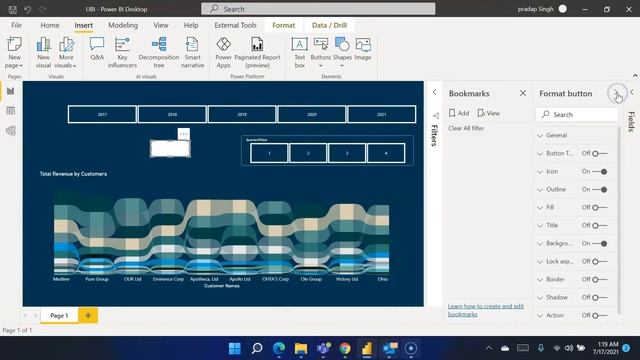Viewport: 640px width, 360px height.
Task: Close the Bookmarks pane
Action: coord(523,93)
